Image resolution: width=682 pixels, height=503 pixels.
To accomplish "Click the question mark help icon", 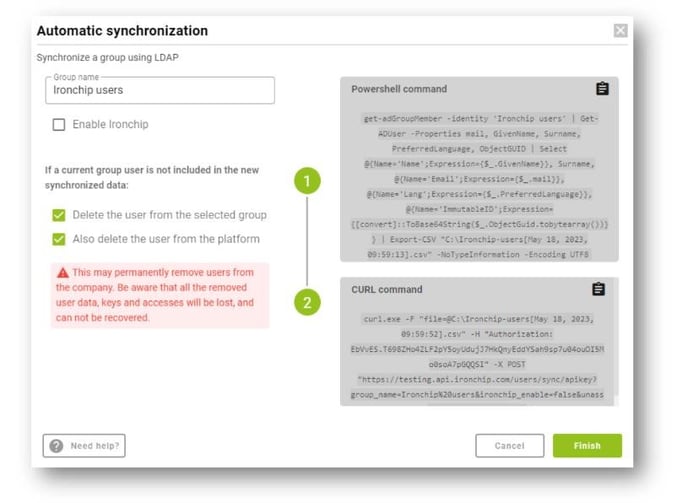I will pyautogui.click(x=56, y=446).
